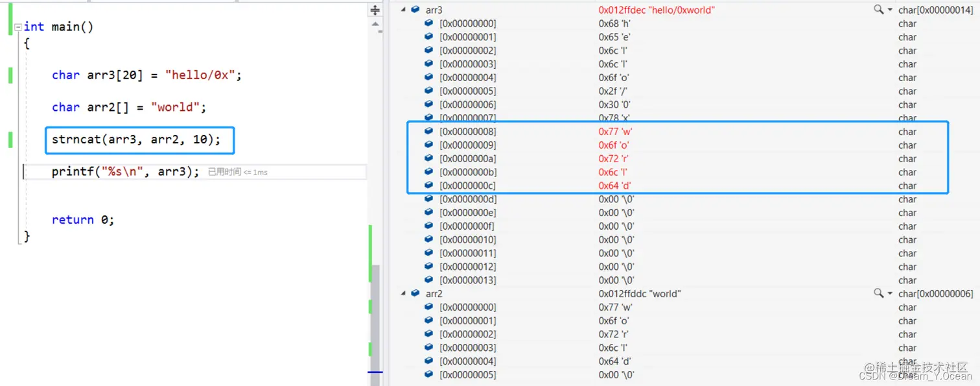This screenshot has width=980, height=386.
Task: Open text visualizer magnifier for arr2
Action: click(878, 293)
